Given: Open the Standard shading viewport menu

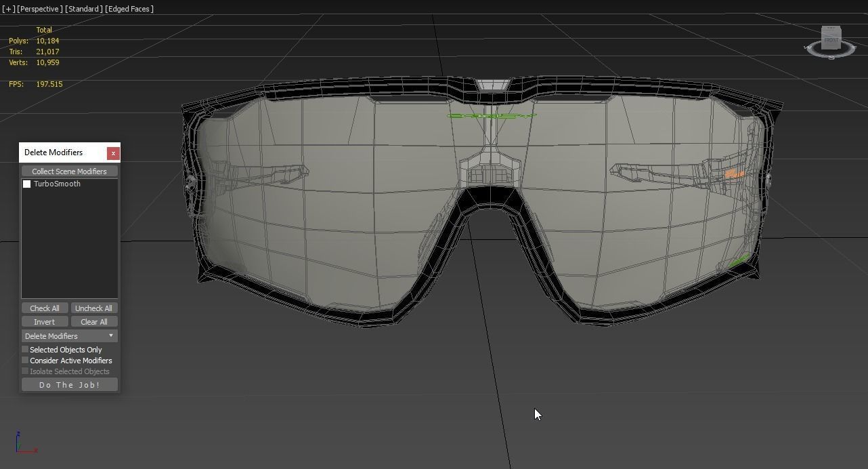Looking at the screenshot, I should [84, 9].
